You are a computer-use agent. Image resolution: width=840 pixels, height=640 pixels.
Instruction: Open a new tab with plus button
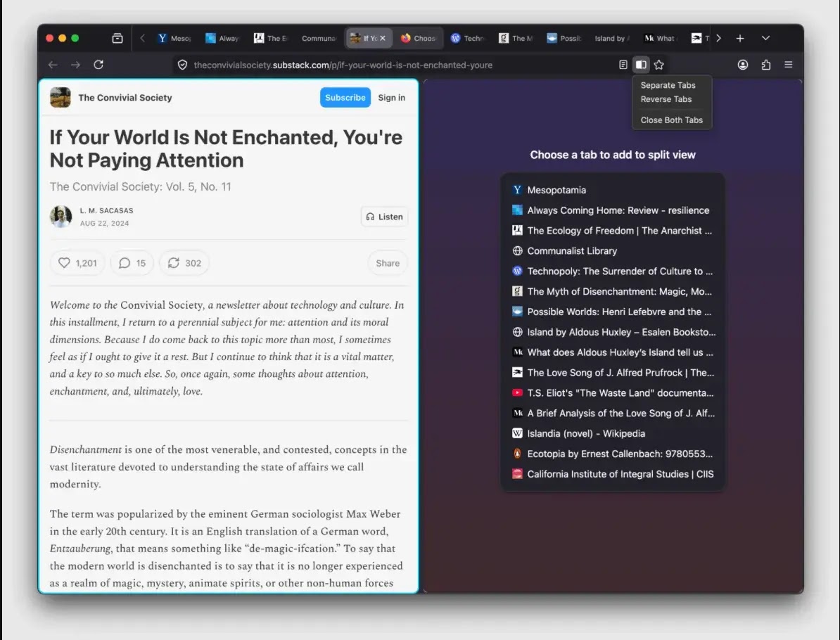[739, 38]
